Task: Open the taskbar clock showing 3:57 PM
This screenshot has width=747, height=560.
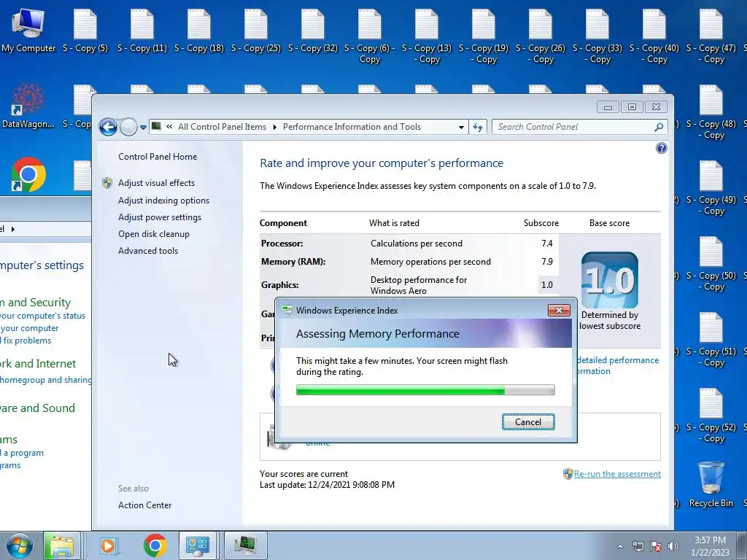Action: tap(710, 546)
